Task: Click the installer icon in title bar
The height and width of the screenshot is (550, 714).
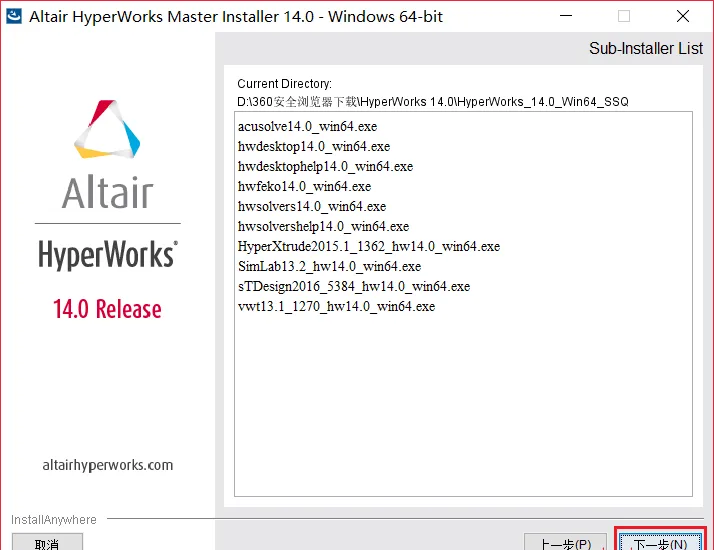Action: [x=14, y=16]
